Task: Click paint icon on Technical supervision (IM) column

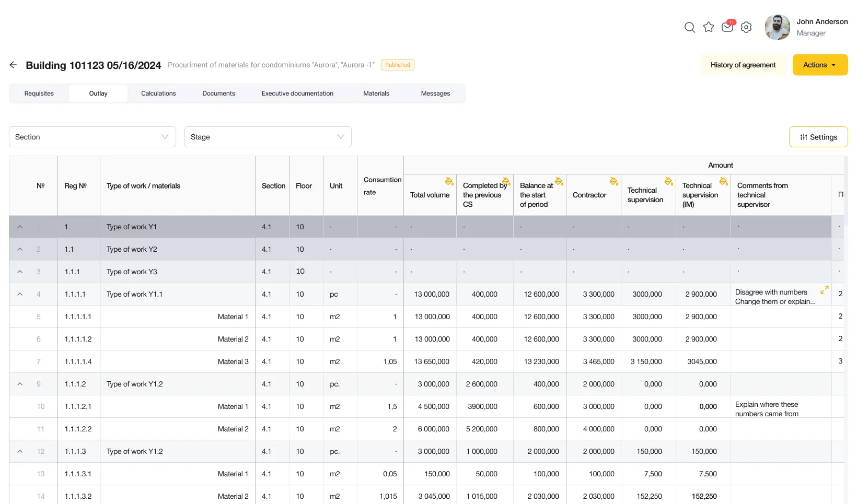Action: (723, 181)
